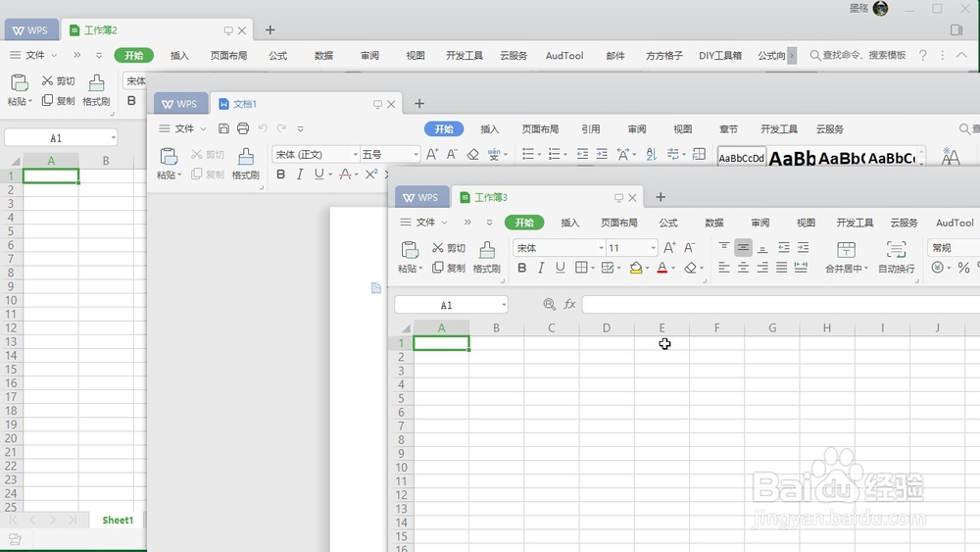Click Bold in the 文档1 window
Screen dimensions: 980x552
point(280,175)
